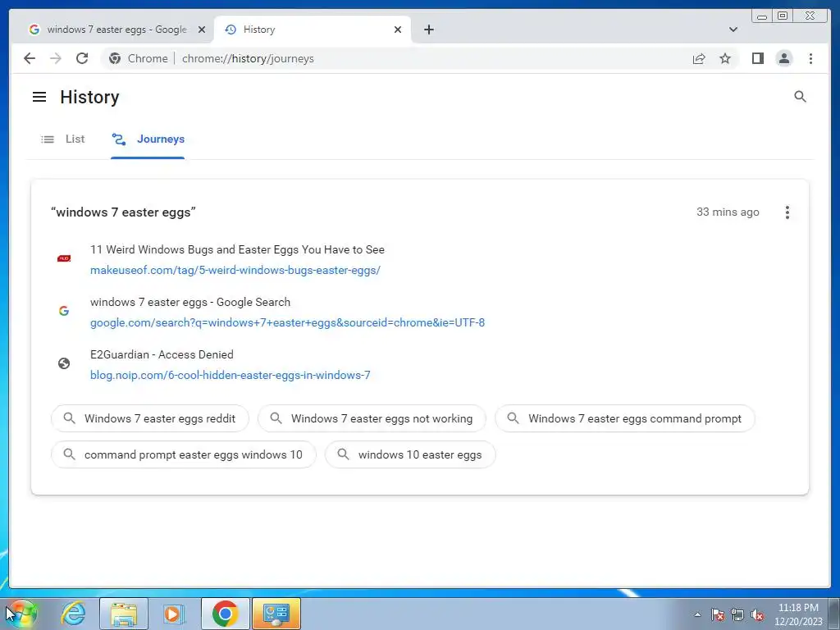This screenshot has width=840, height=630.
Task: Open the Control Panel taskbar item
Action: (276, 614)
